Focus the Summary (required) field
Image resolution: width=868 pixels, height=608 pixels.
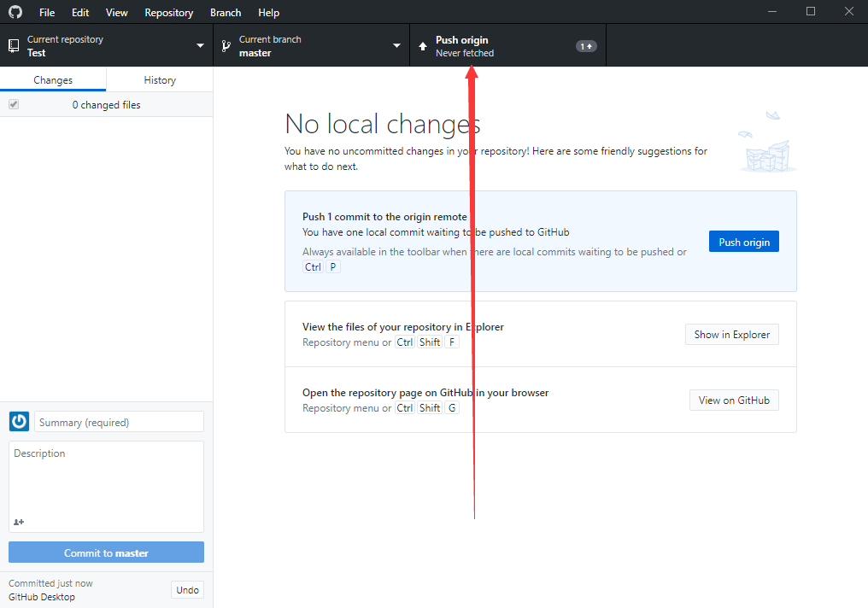[x=119, y=422]
